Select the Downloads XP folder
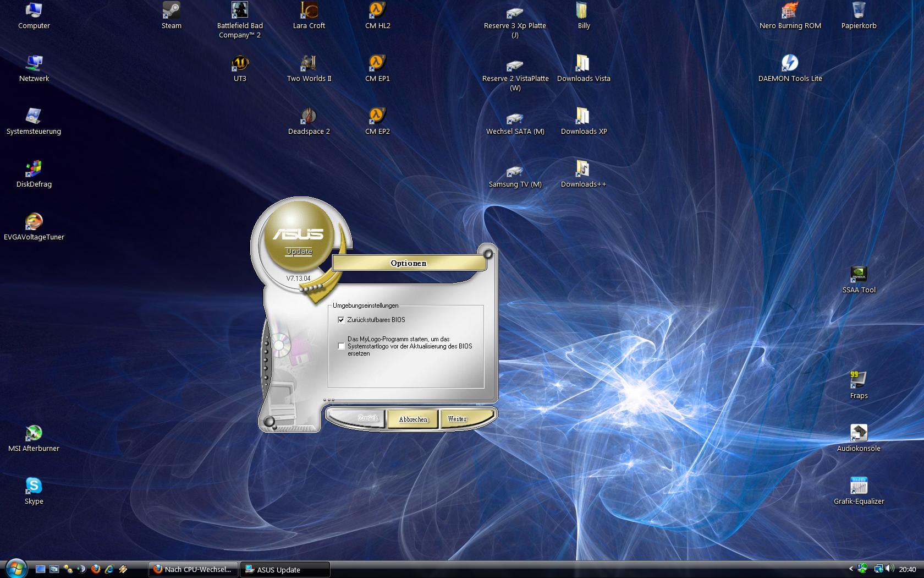Image resolution: width=924 pixels, height=578 pixels. tap(584, 122)
